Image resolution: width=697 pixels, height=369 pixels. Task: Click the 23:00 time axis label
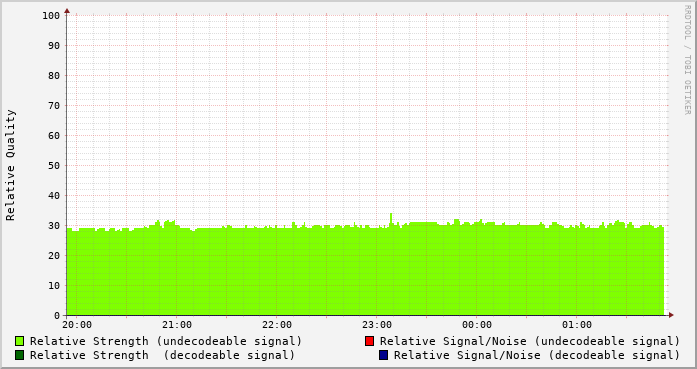tap(377, 325)
